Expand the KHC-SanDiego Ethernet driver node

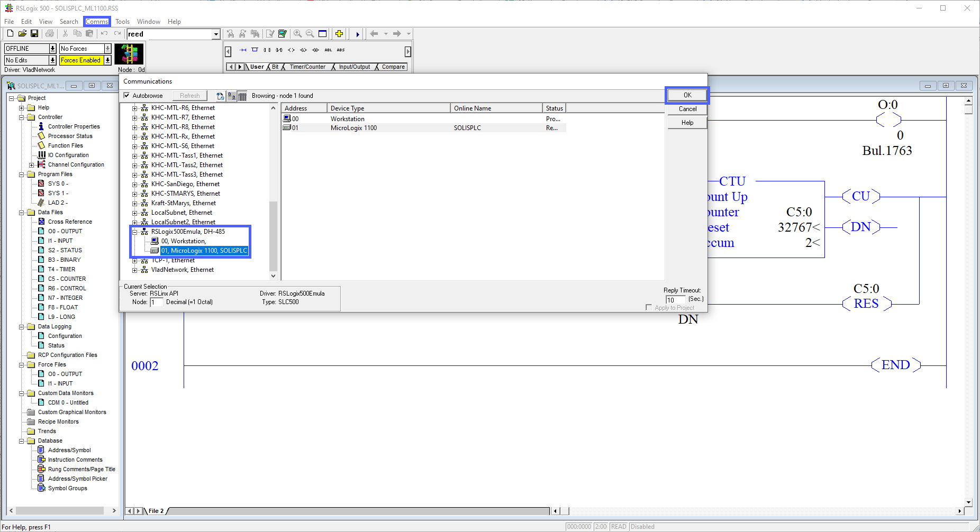pos(135,184)
